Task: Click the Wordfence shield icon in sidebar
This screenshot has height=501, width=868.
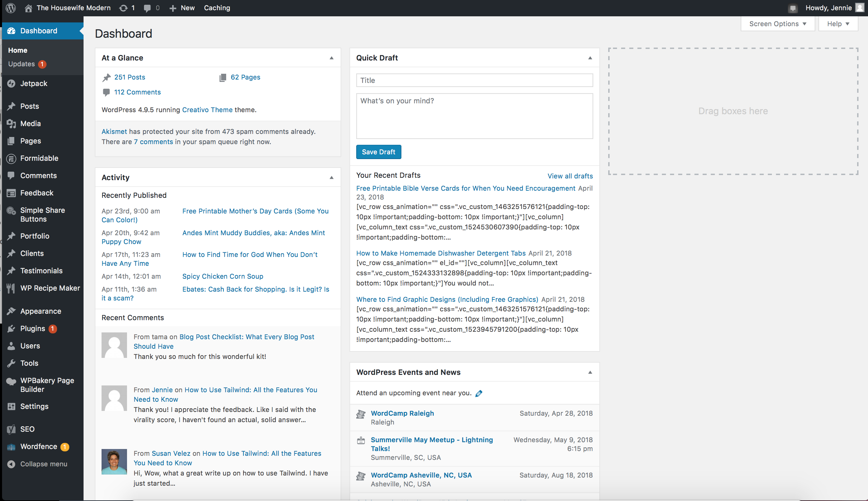Action: (x=11, y=447)
